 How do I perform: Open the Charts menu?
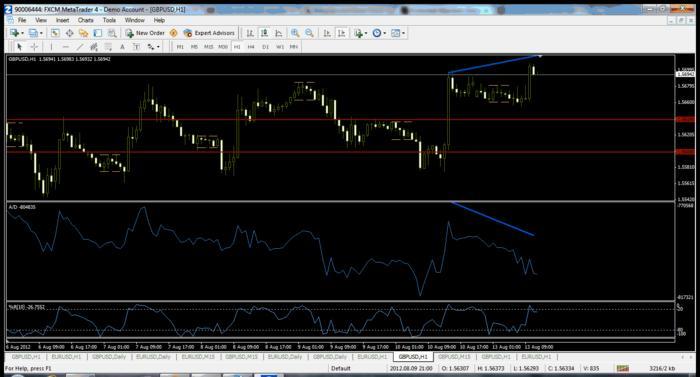pos(86,20)
